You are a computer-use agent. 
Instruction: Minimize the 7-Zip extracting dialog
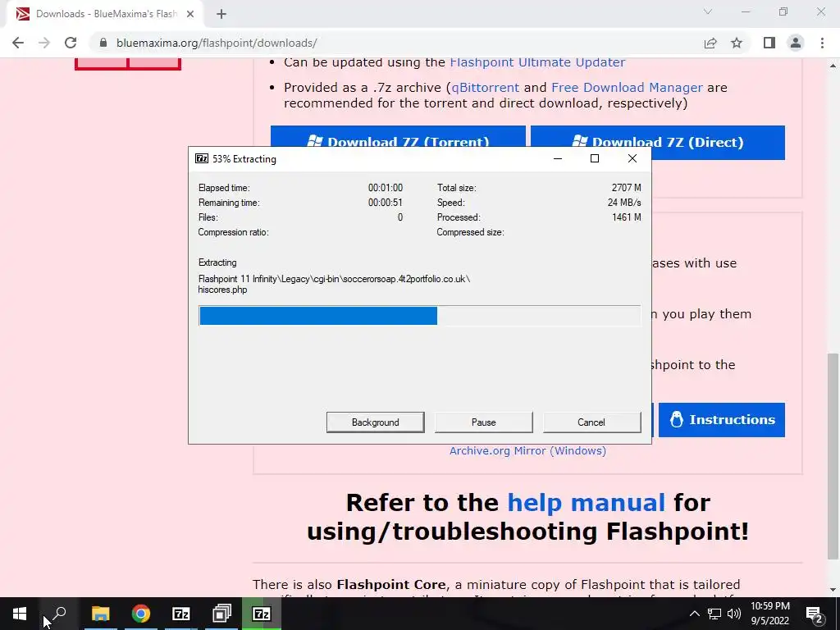558,158
